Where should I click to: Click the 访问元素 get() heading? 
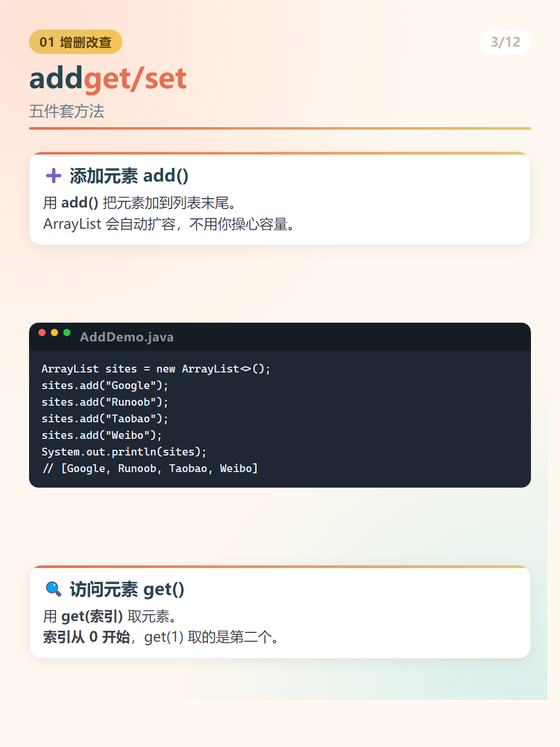click(127, 589)
